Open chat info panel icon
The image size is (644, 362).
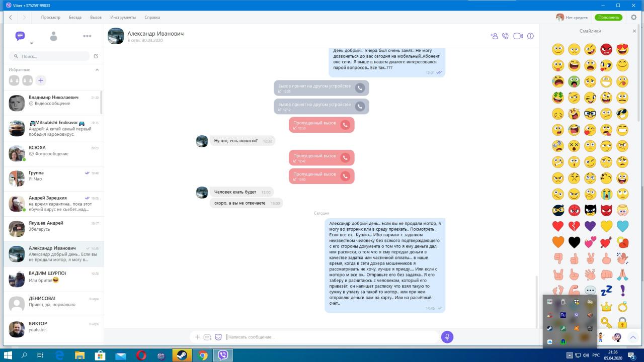530,36
